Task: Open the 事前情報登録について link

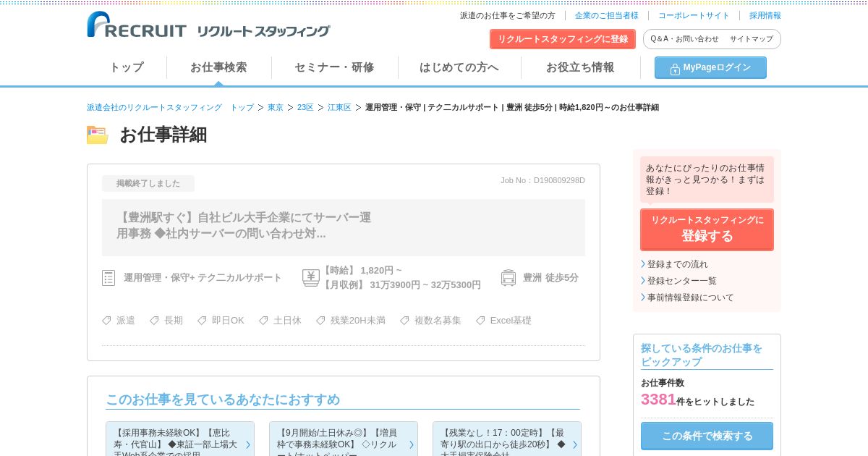Action: tap(691, 297)
